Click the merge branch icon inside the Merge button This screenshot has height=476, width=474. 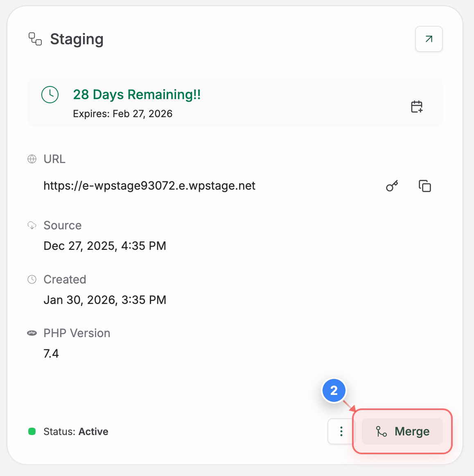click(x=381, y=431)
